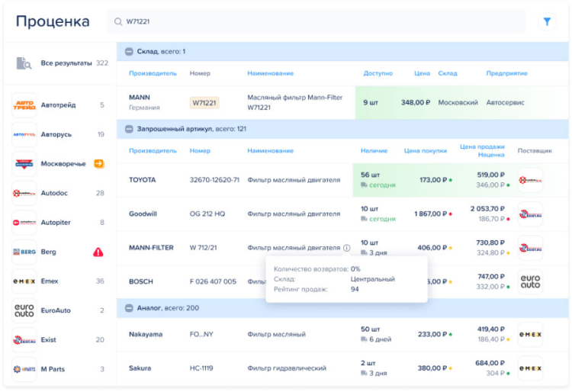Select Авторусь supplier logo
The image size is (572, 392).
point(24,134)
